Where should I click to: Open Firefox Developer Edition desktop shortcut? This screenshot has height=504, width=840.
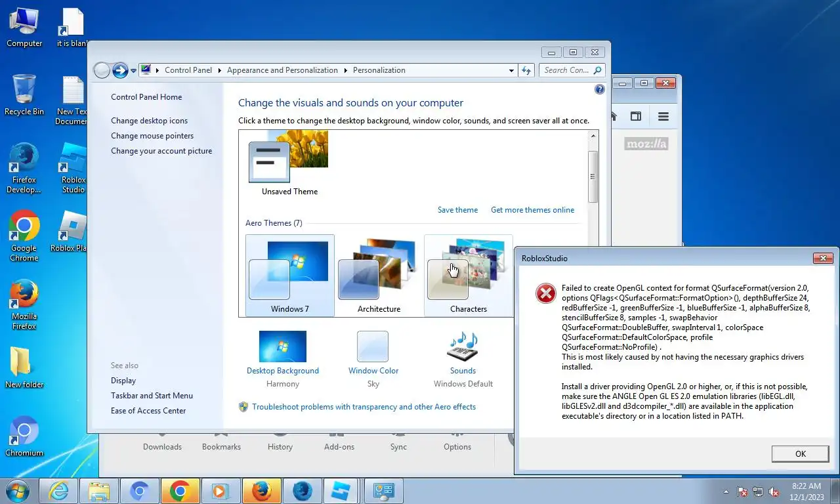[24, 168]
